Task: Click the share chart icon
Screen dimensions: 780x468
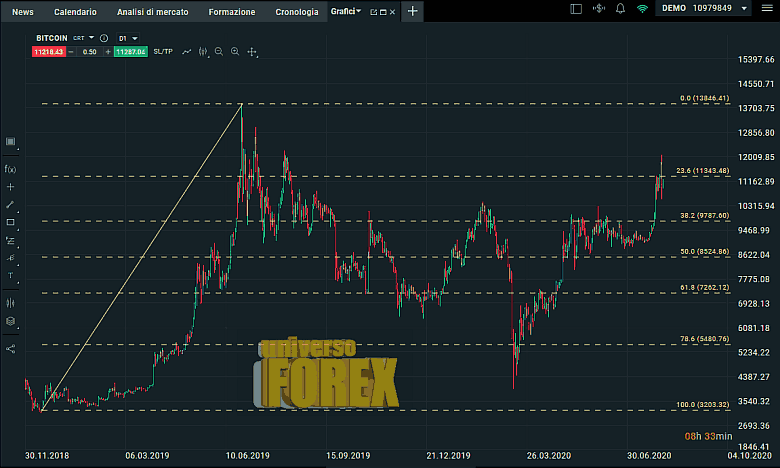Action: (x=10, y=349)
